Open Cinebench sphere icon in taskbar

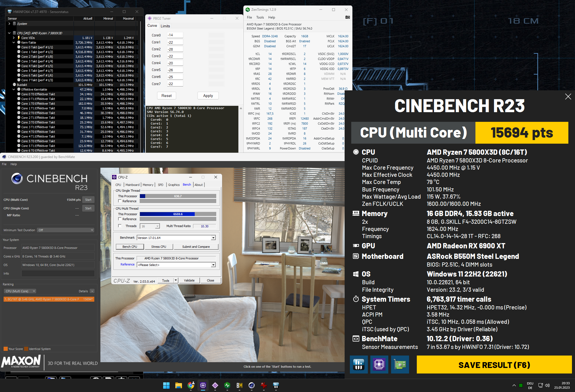(251, 385)
